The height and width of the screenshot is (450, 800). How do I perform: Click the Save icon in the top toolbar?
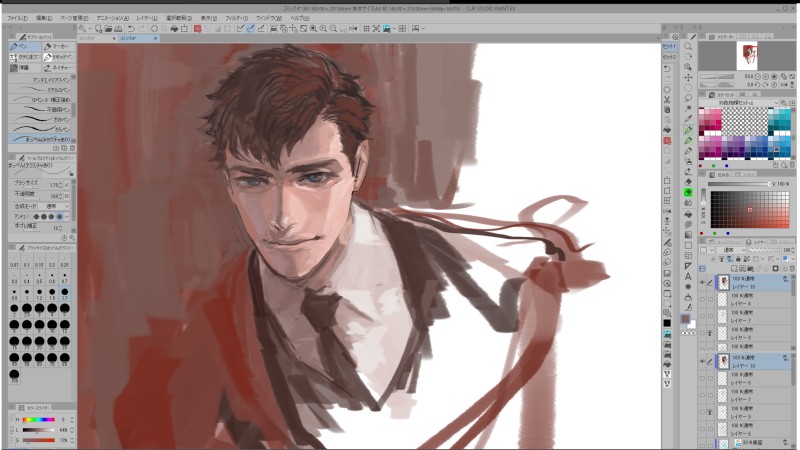118,29
